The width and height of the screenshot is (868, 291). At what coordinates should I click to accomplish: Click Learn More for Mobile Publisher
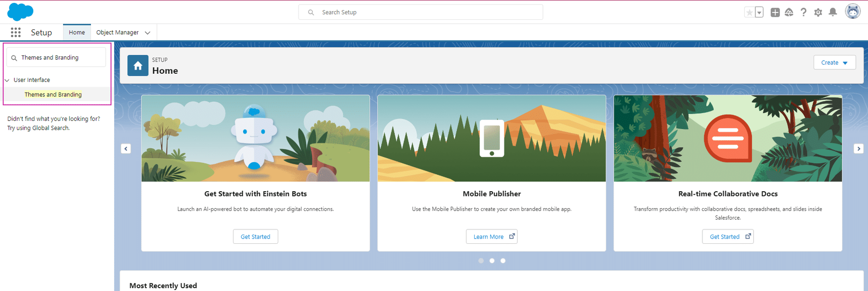[492, 237]
